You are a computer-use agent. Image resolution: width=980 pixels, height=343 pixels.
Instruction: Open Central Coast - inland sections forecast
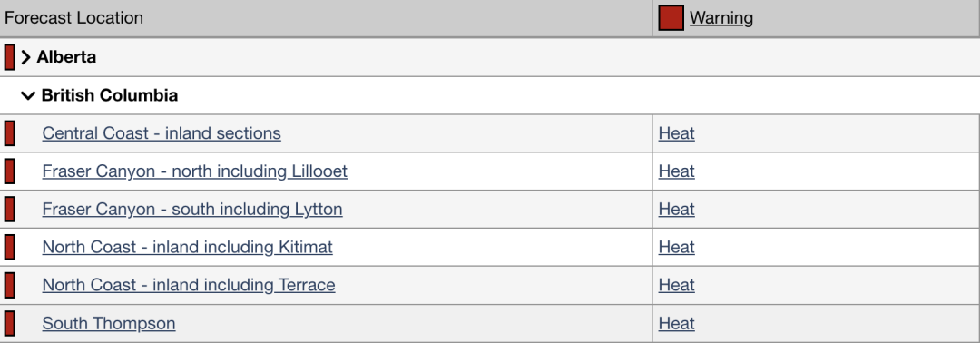click(x=162, y=133)
